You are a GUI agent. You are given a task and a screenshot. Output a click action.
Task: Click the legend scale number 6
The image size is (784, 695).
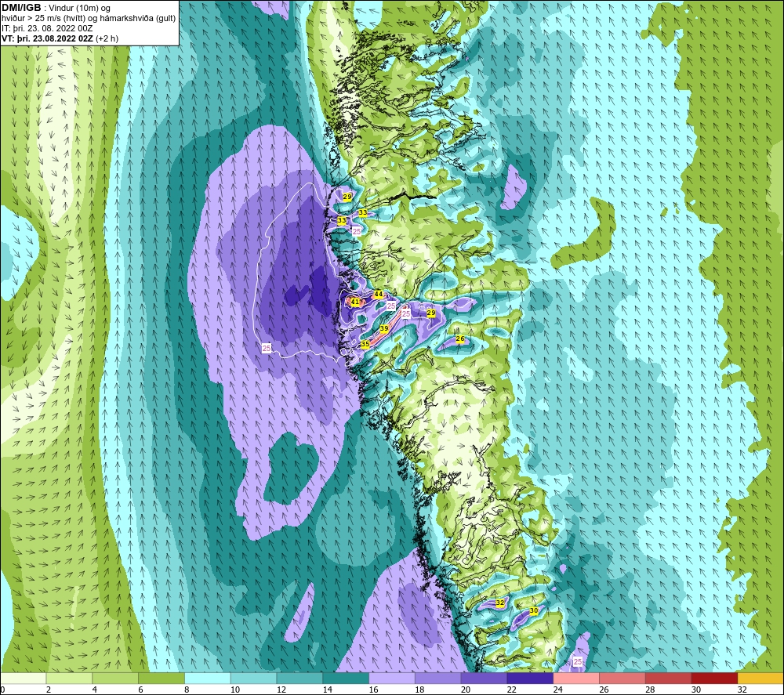coord(140,690)
